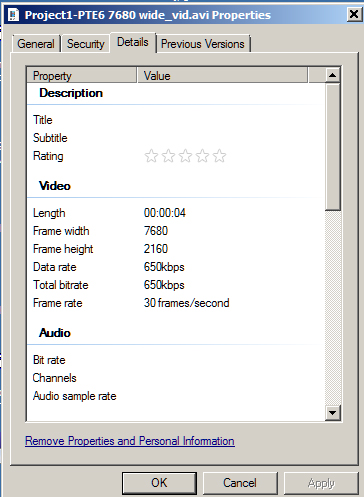Screen dimensions: 364x497
Task: Click the Property column header
Action: click(x=82, y=75)
